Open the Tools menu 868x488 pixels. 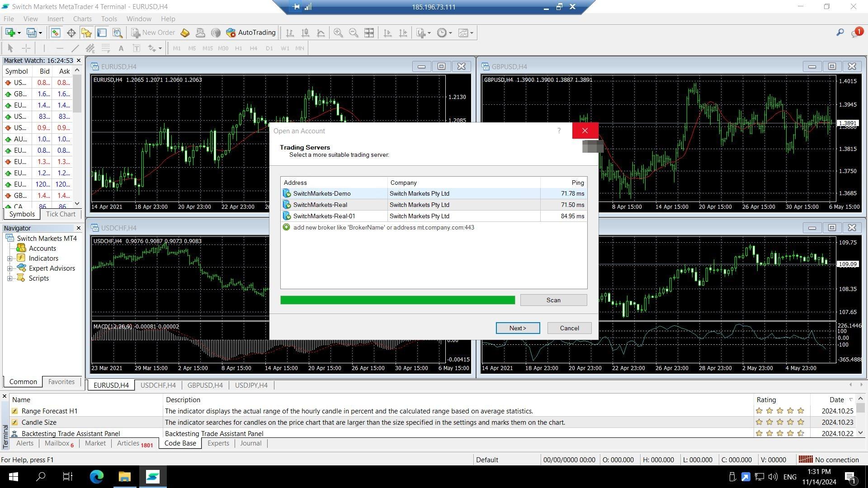click(x=109, y=19)
